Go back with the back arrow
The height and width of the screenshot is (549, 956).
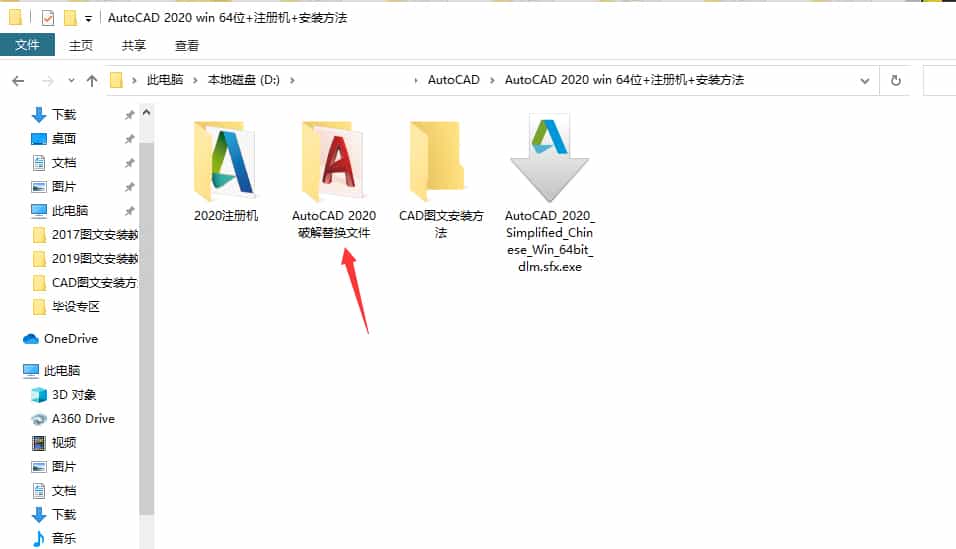point(18,81)
